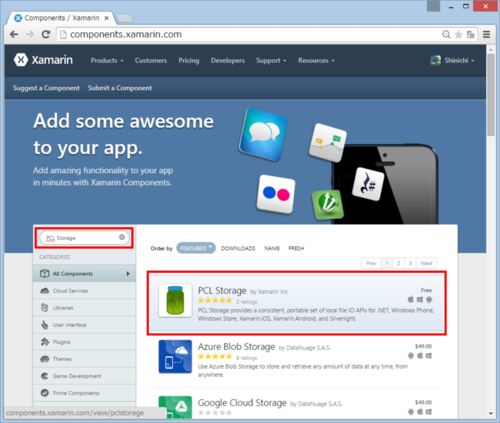The image size is (500, 423).
Task: Open the Pricing page
Action: pyautogui.click(x=189, y=60)
